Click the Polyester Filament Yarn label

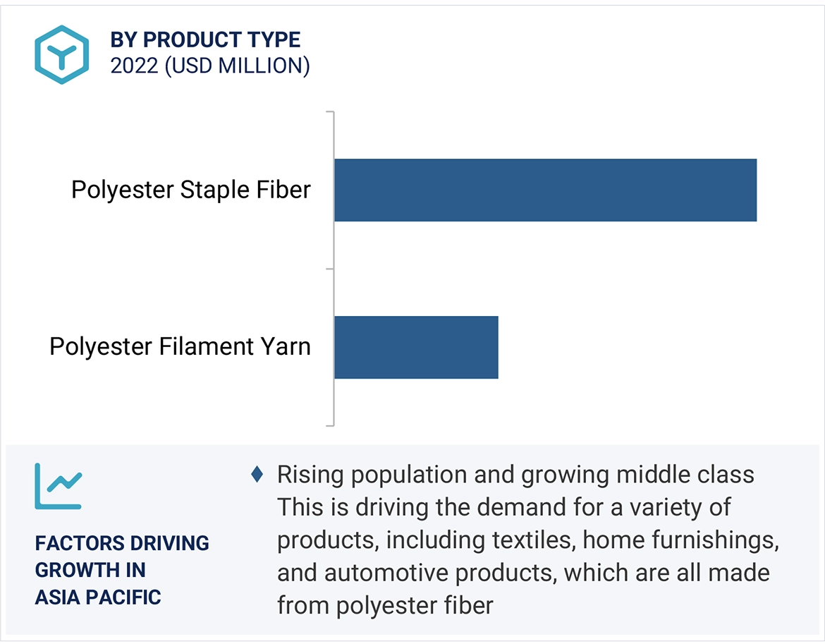(x=180, y=346)
